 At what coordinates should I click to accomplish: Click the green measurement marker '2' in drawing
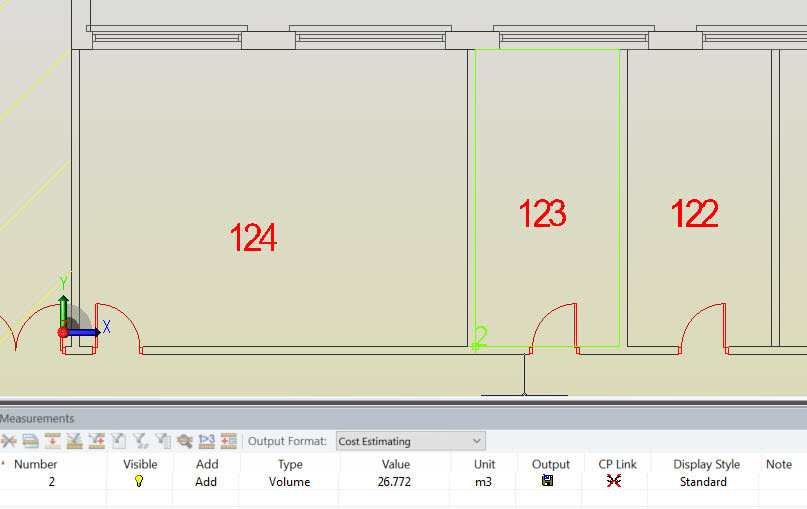481,336
